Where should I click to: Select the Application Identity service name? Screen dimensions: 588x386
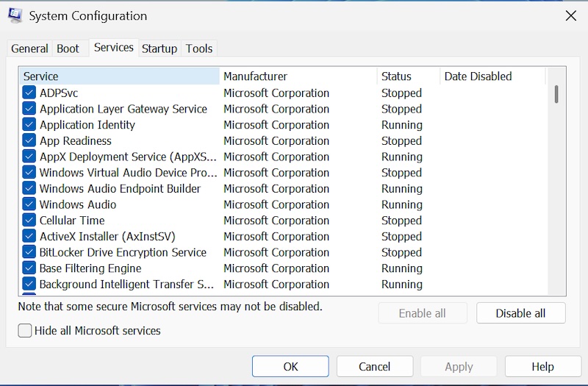pos(87,124)
